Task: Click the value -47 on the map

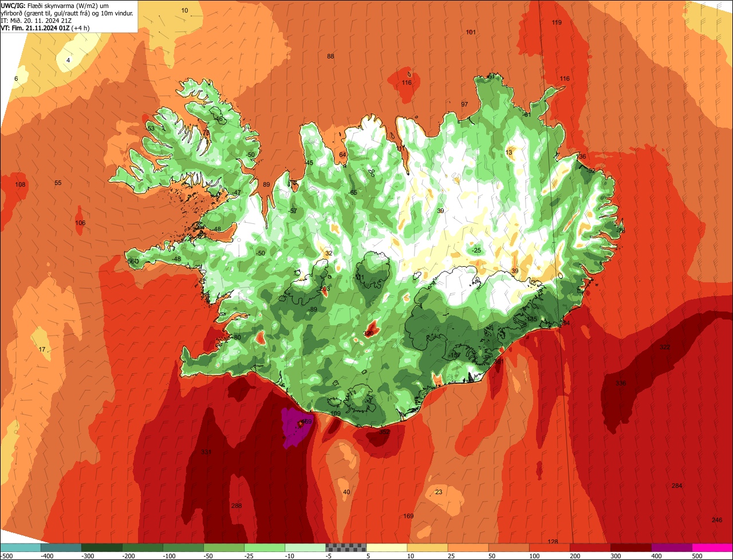Action: tap(237, 192)
